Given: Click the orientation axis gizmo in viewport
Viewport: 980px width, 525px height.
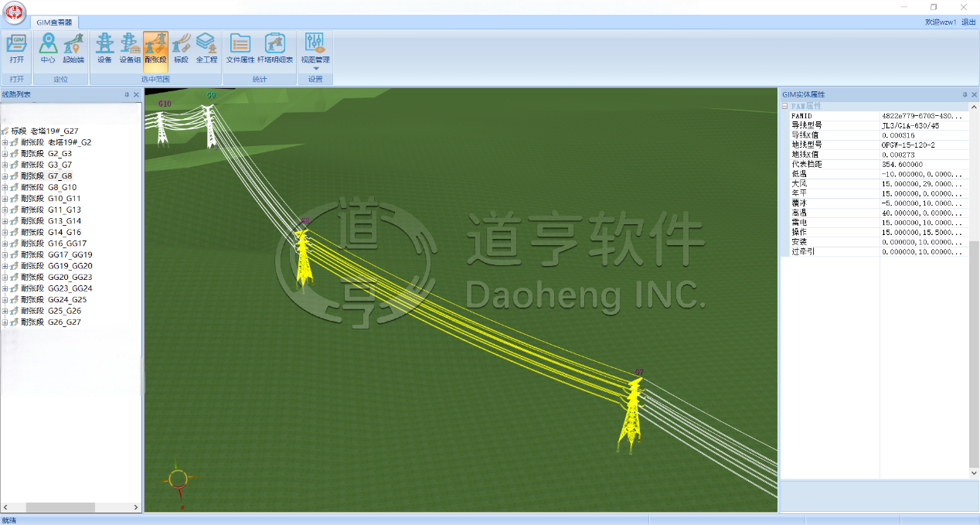Looking at the screenshot, I should pyautogui.click(x=178, y=479).
